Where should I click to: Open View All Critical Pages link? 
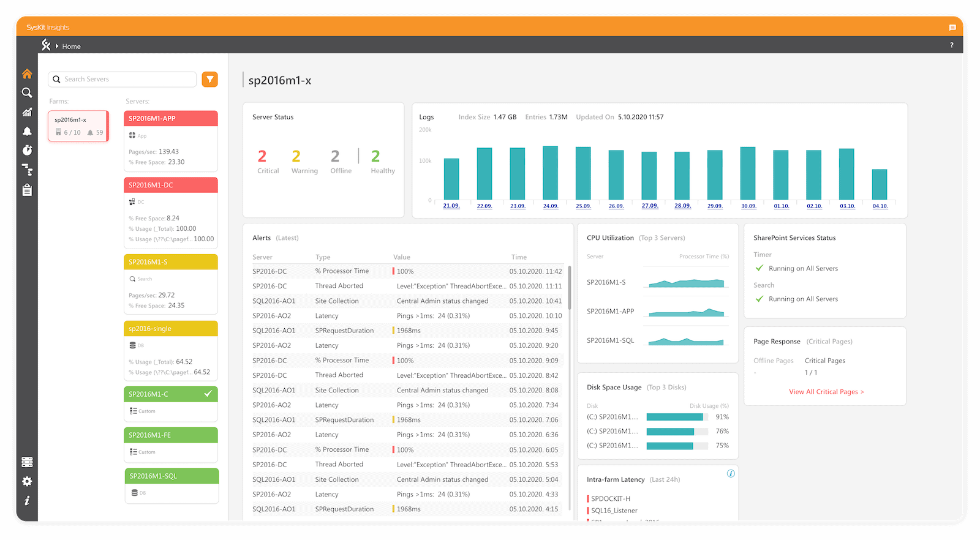(x=826, y=392)
